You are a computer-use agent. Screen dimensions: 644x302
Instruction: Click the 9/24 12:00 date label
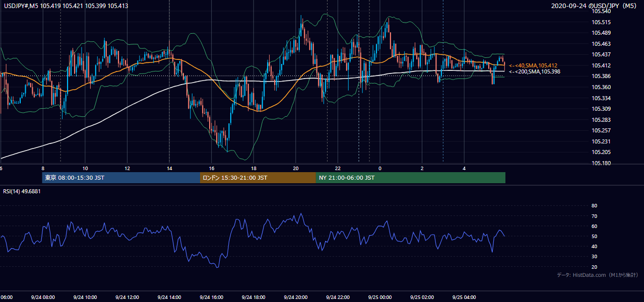[127, 297]
